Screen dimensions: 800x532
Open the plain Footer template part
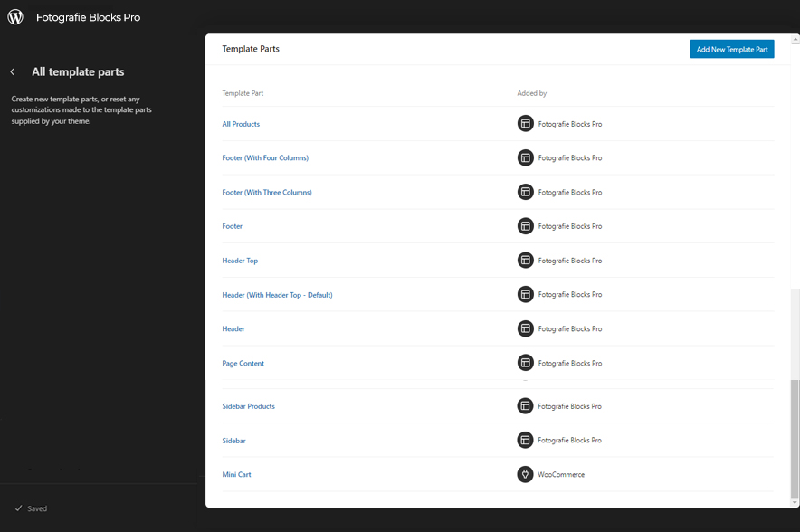(x=233, y=226)
